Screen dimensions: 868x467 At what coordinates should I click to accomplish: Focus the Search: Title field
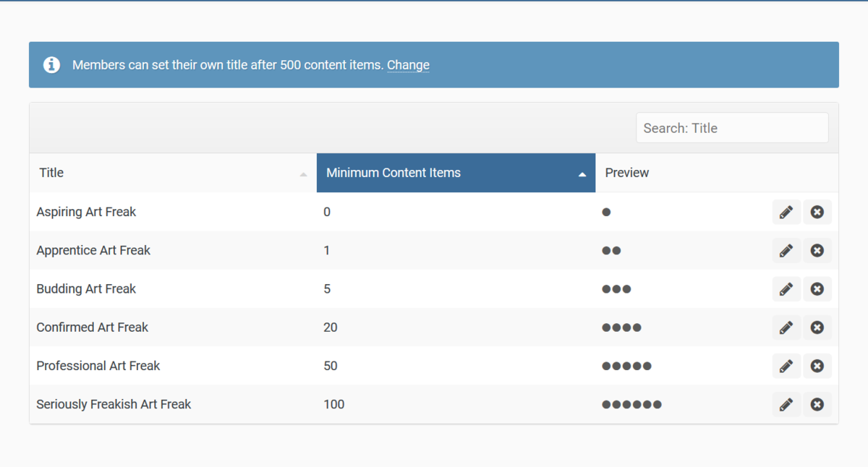[732, 128]
